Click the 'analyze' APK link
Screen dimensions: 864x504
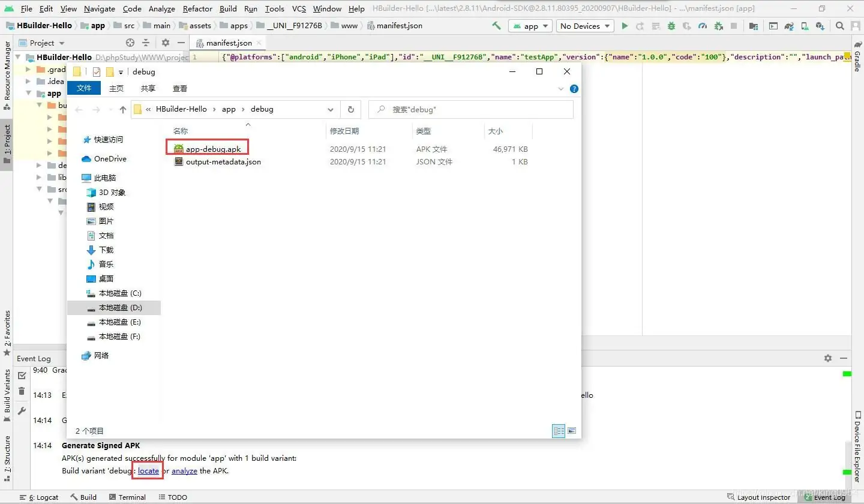point(184,471)
